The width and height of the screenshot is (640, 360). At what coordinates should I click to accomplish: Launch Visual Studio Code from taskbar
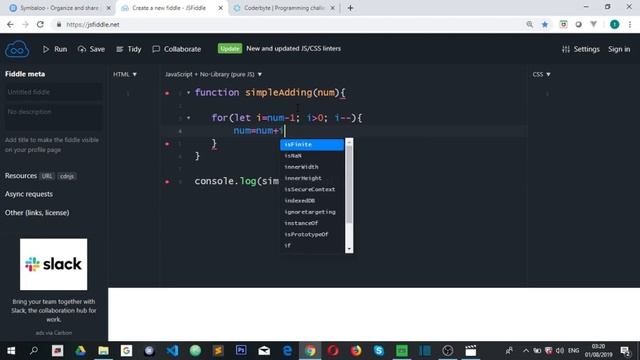[x=172, y=351]
